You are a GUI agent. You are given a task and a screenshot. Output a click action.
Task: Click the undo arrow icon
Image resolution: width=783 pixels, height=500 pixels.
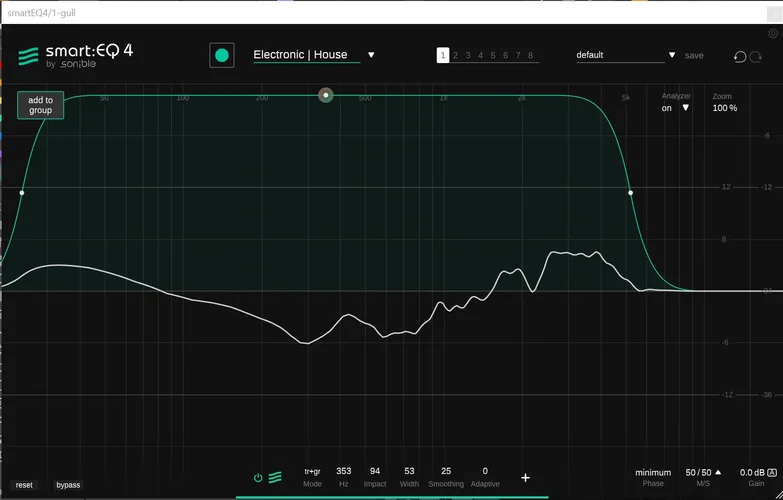click(740, 57)
